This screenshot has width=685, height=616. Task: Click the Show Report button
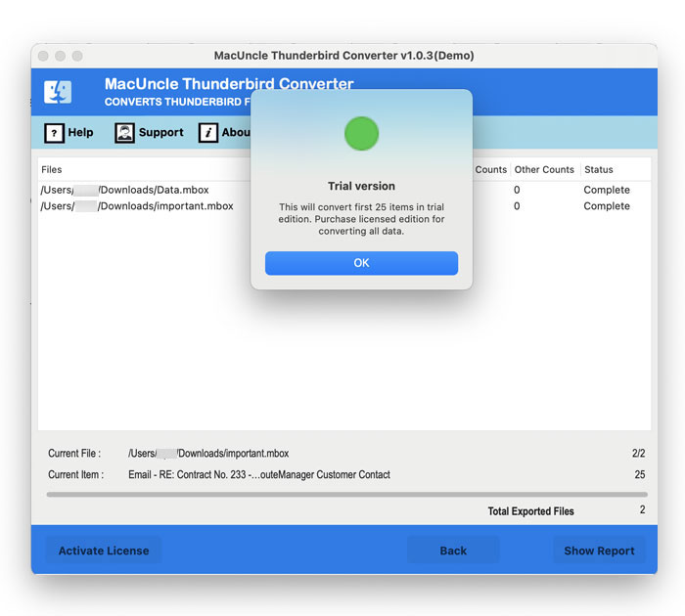599,550
